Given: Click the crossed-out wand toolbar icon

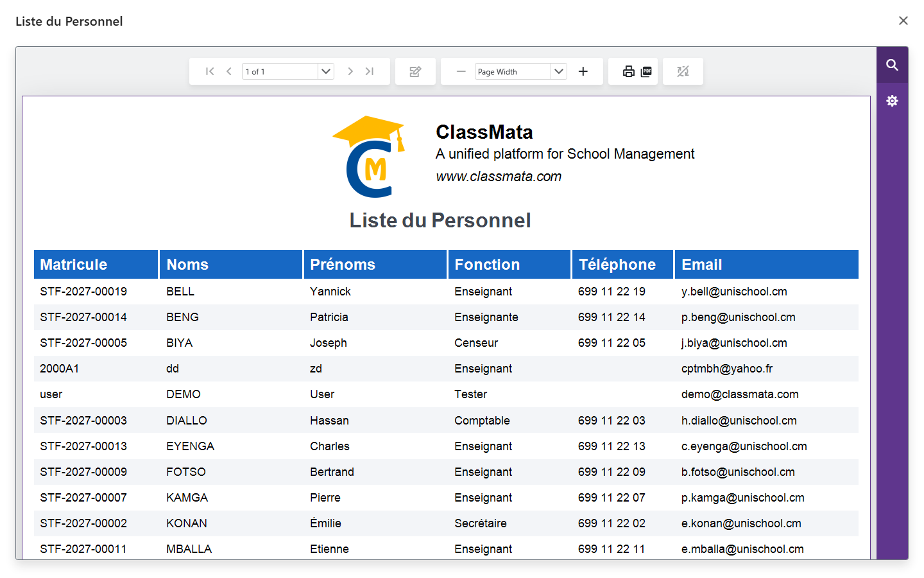Looking at the screenshot, I should click(x=683, y=71).
